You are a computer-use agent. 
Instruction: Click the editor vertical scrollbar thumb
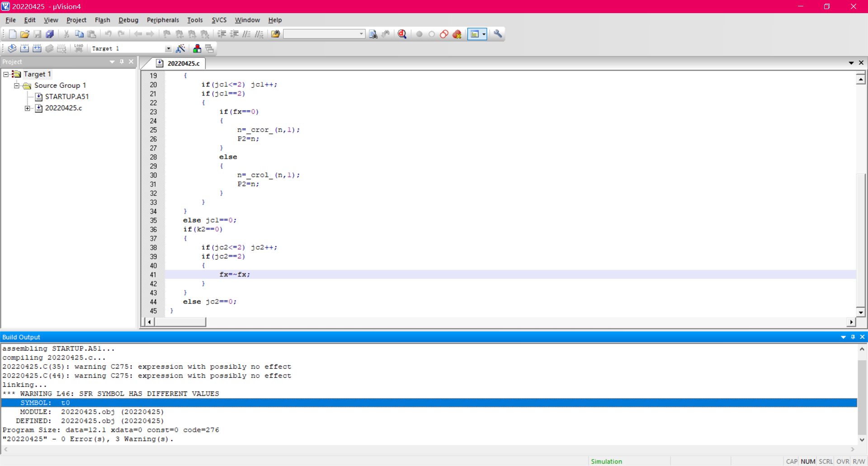(x=861, y=240)
